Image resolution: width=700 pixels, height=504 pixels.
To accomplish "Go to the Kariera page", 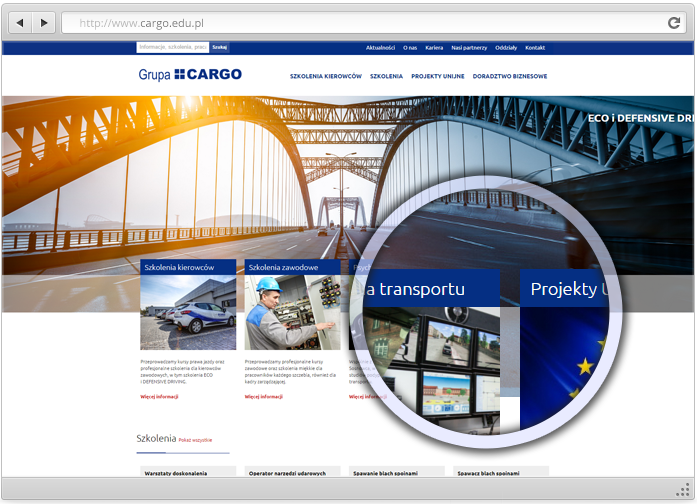I will click(434, 48).
